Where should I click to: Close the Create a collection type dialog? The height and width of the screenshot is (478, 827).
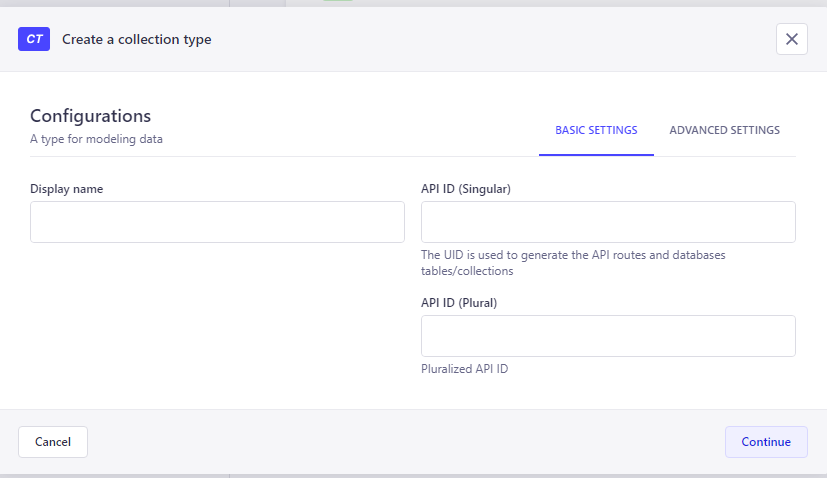point(792,39)
